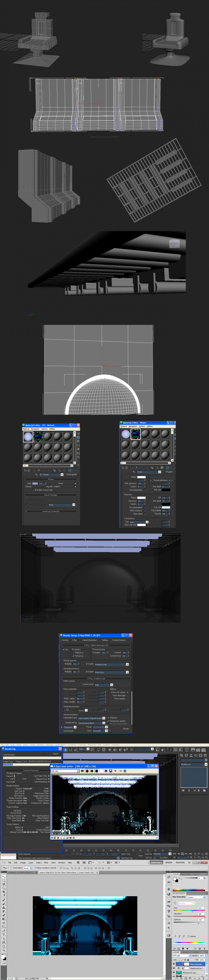The height and width of the screenshot is (980, 209).
Task: Toggle visibility of the Brightness/Contrast layer
Action: pos(174,968)
